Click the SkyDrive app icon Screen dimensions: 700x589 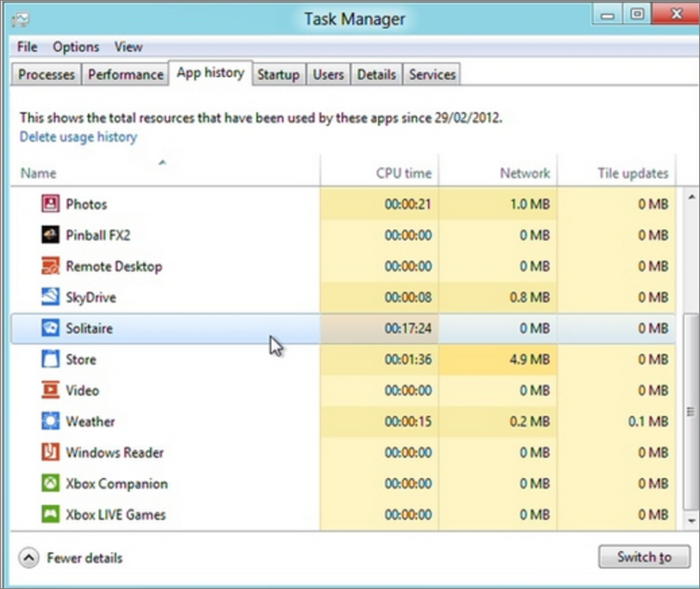(x=50, y=297)
